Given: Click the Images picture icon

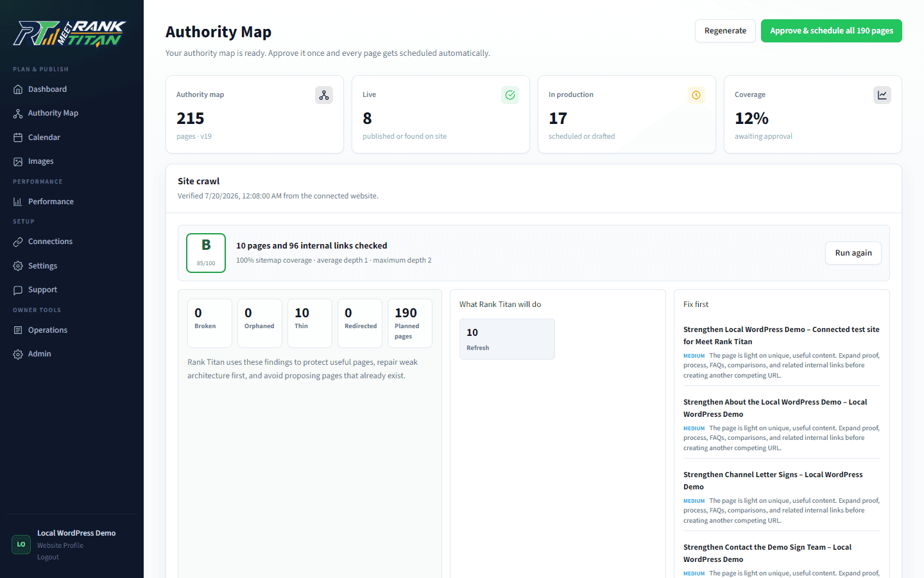Looking at the screenshot, I should 18,161.
